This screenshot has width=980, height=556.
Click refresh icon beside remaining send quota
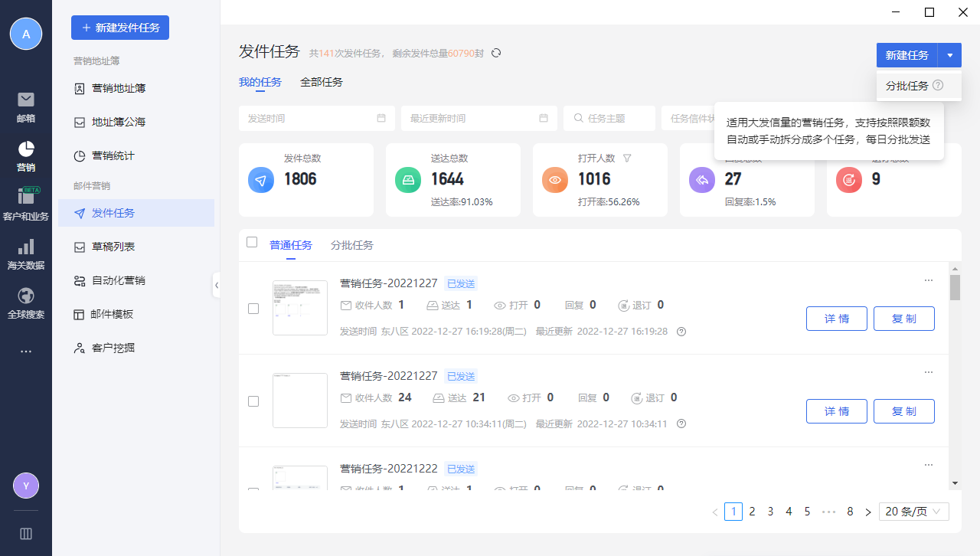[x=496, y=53]
